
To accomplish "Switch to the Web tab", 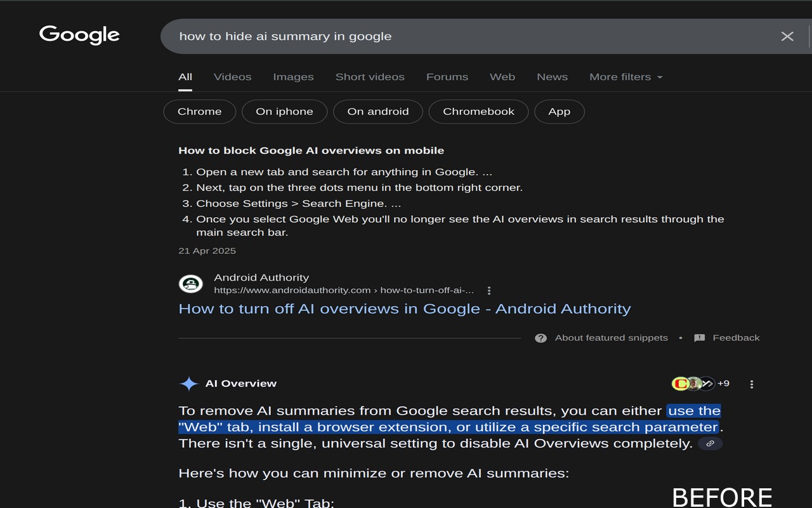I will [x=502, y=77].
